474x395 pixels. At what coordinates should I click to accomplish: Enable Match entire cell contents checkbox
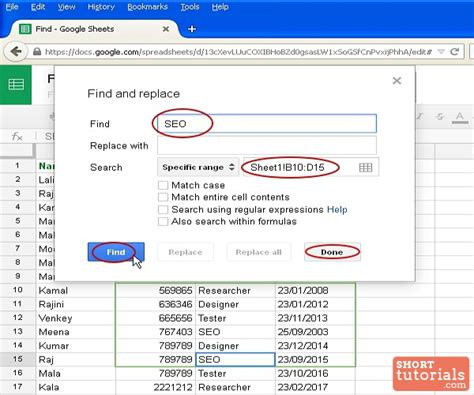pyautogui.click(x=163, y=197)
